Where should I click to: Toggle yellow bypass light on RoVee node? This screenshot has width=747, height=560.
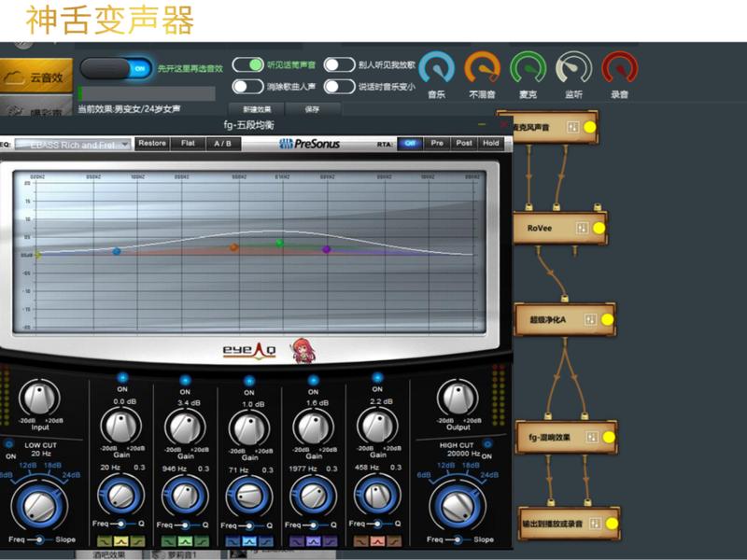point(599,228)
